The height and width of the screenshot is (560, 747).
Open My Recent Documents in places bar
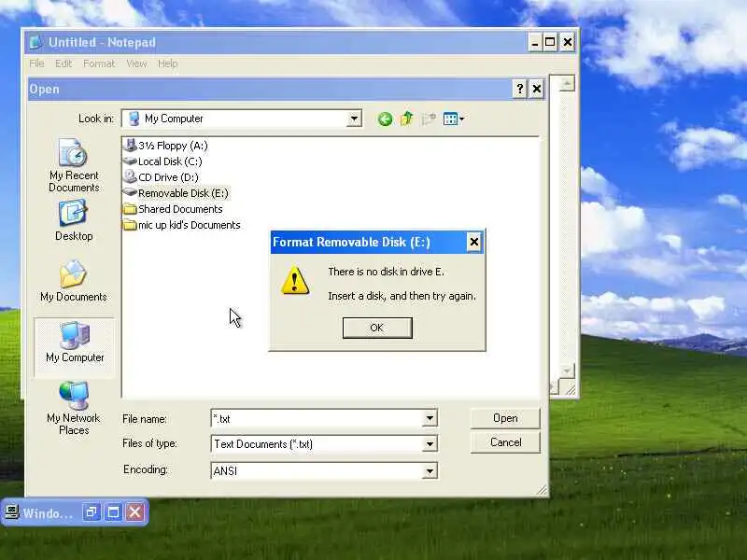74,165
